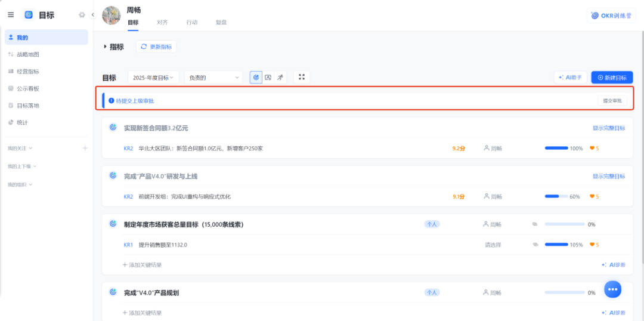This screenshot has height=321, width=644.
Task: Open the hamburger menu icon
Action: click(x=11, y=15)
